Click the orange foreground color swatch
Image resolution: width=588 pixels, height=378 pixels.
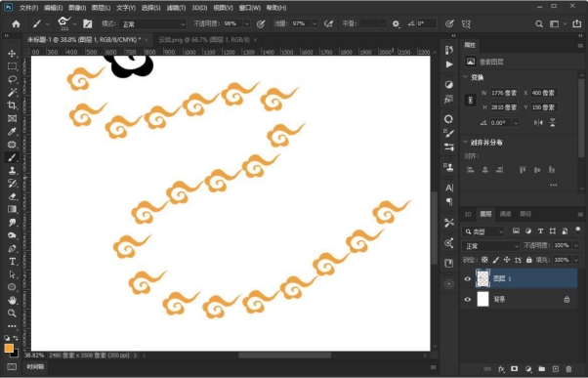(x=9, y=348)
